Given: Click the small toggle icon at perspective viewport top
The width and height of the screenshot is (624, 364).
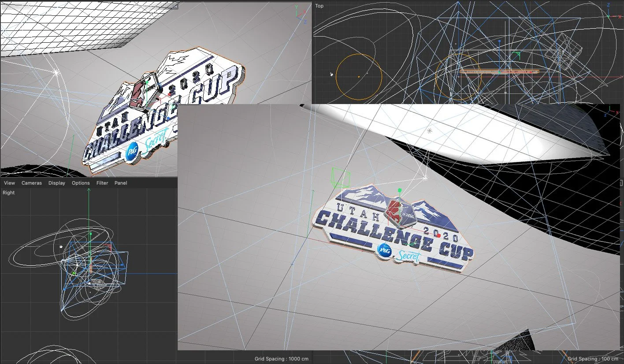Looking at the screenshot, I should [x=176, y=6].
